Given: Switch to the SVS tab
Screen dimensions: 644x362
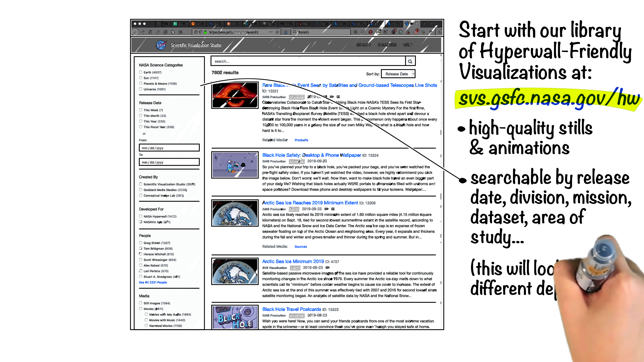Looking at the screenshot, I should (340, 24).
